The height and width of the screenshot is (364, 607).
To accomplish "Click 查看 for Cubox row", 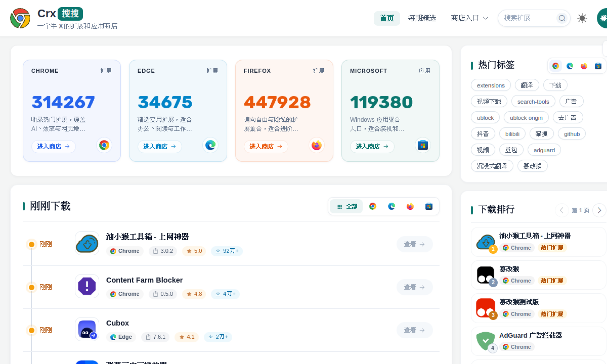I will 414,330.
